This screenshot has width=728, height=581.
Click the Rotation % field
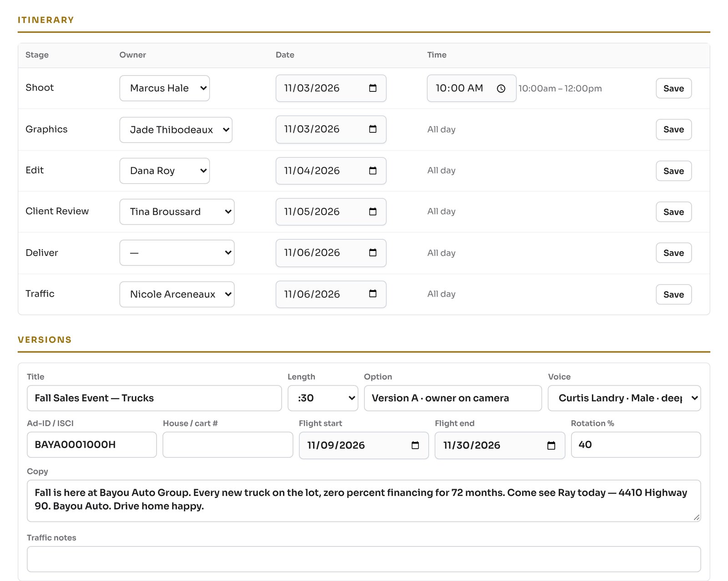(x=636, y=445)
